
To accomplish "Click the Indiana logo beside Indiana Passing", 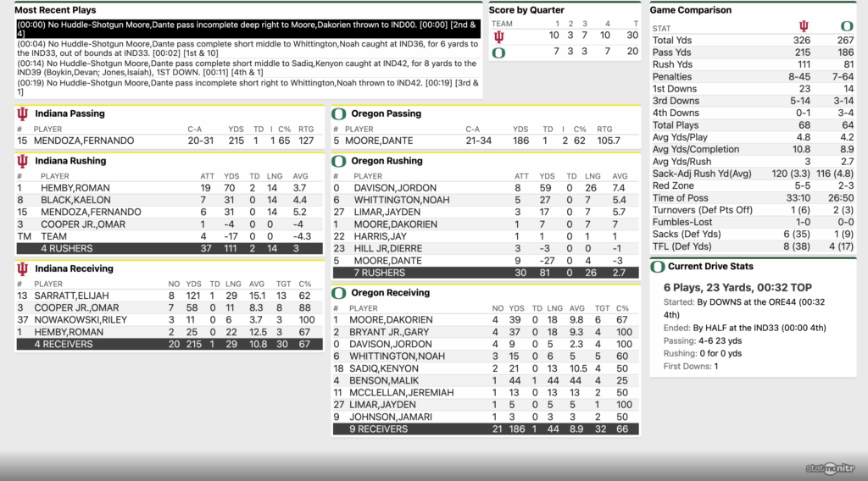I will pos(22,113).
